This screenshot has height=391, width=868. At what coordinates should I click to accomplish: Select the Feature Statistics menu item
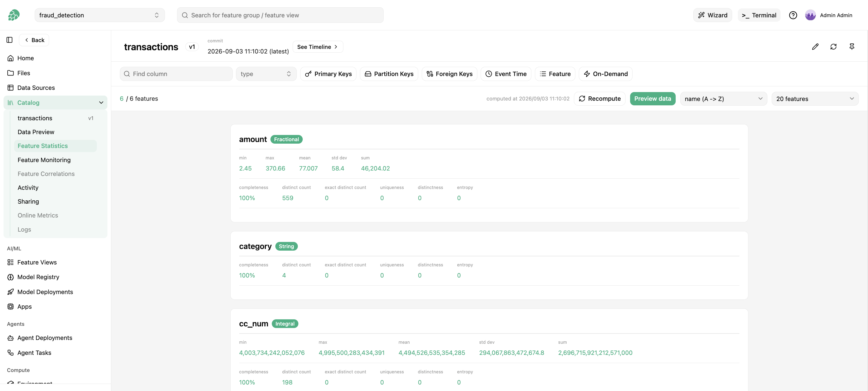click(x=56, y=146)
